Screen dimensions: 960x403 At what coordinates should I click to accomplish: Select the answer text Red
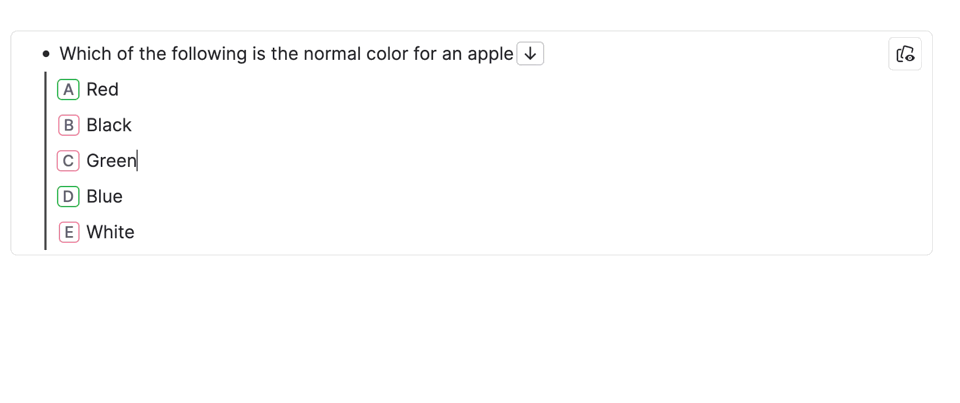102,90
